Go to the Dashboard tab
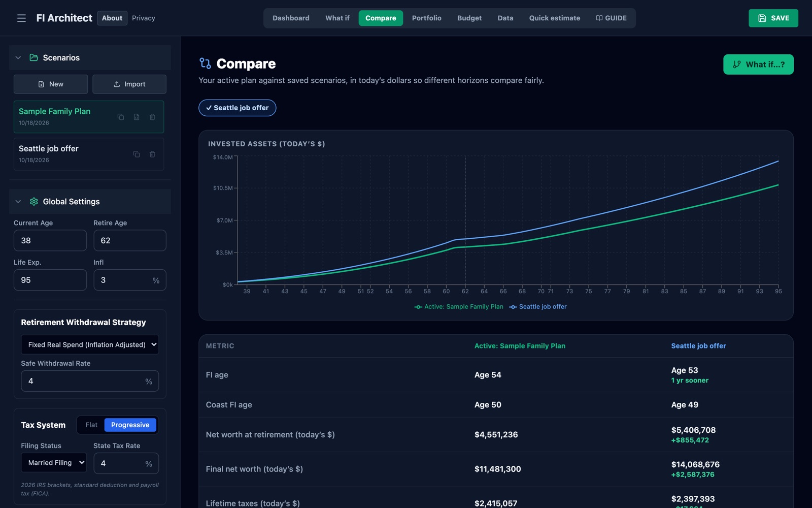This screenshot has width=812, height=508. pos(291,18)
